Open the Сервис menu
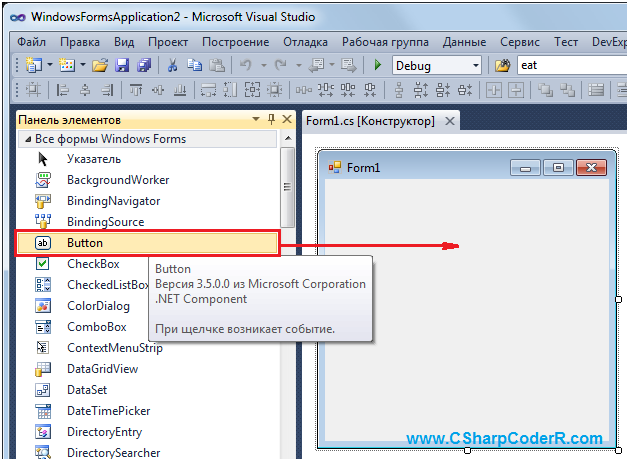 520,42
